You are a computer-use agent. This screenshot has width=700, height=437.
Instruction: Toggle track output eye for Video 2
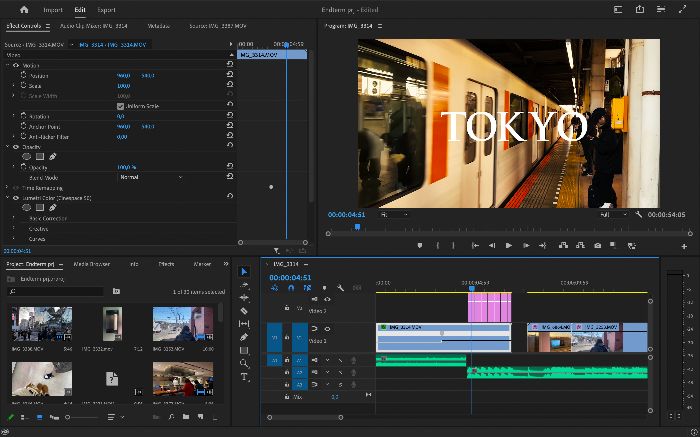pyautogui.click(x=327, y=299)
